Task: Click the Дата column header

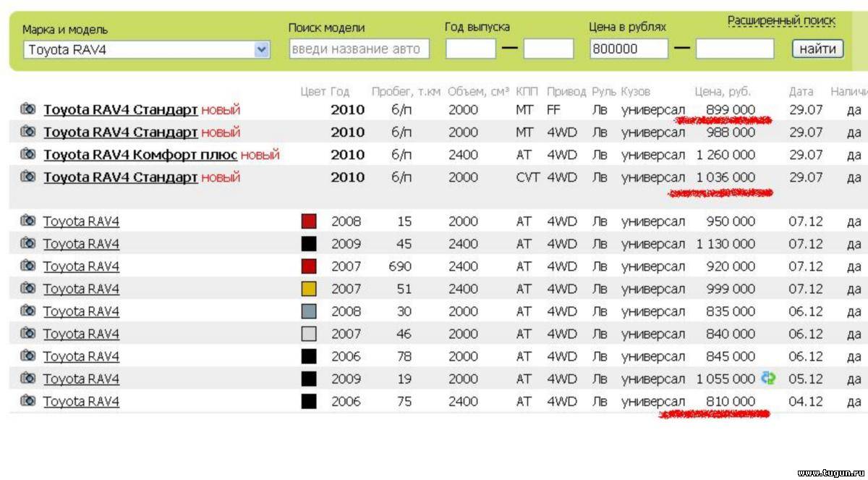Action: pyautogui.click(x=801, y=92)
